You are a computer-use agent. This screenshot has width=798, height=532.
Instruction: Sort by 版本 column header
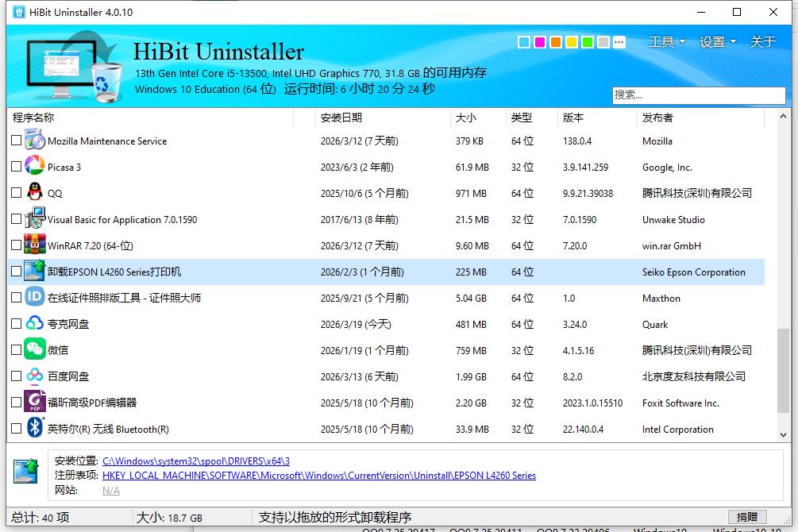pyautogui.click(x=597, y=118)
